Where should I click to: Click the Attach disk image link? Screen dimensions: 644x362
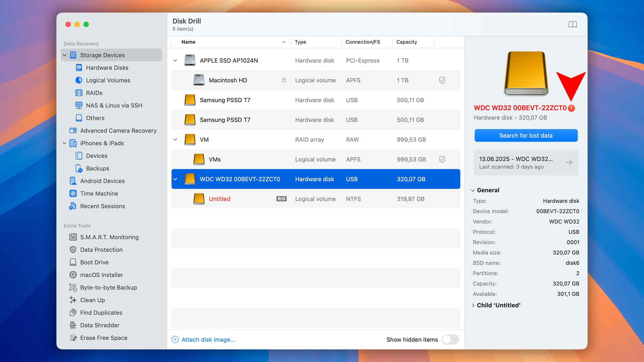(x=208, y=339)
